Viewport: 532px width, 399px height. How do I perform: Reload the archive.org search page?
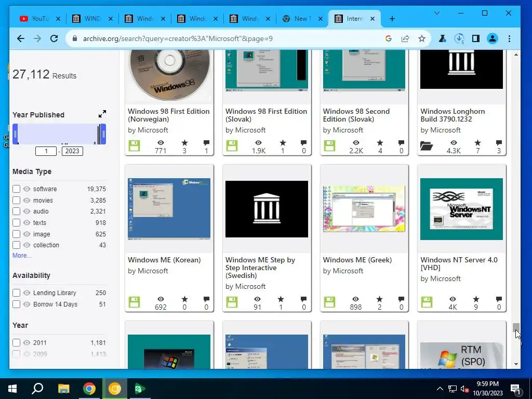pos(54,38)
